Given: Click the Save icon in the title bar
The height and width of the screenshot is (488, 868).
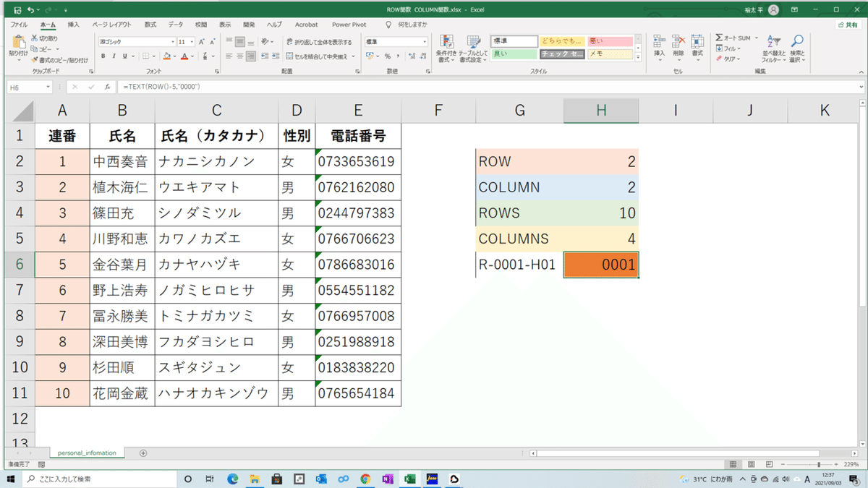Looking at the screenshot, I should tap(17, 10).
